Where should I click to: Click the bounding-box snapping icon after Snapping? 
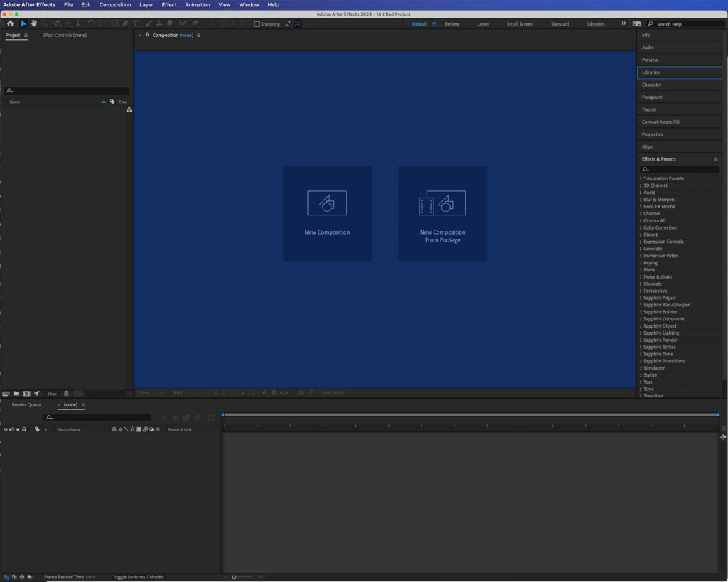coord(298,23)
